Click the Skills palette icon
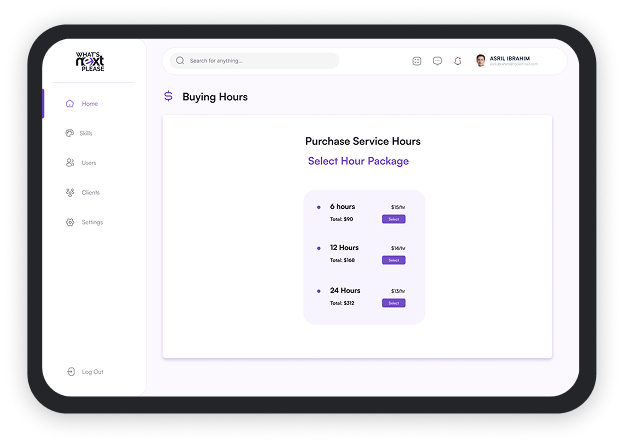 coord(69,133)
